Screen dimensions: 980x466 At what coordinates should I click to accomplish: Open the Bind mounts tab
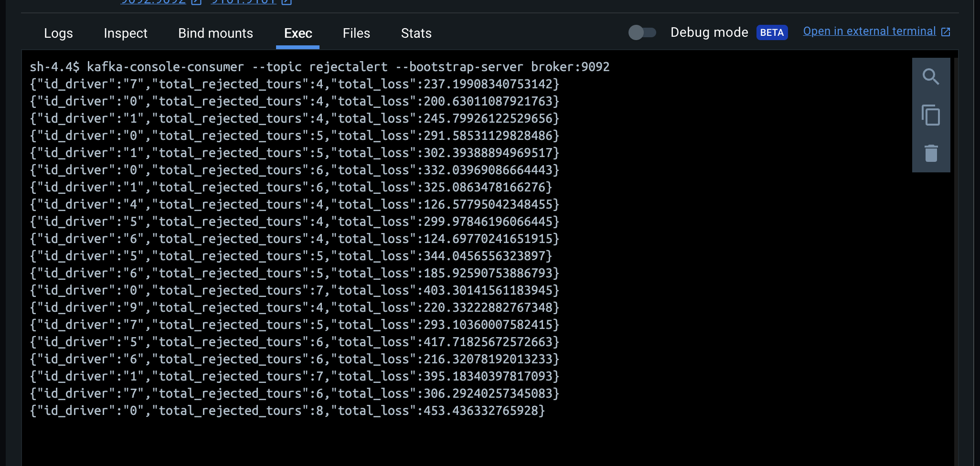pyautogui.click(x=215, y=33)
